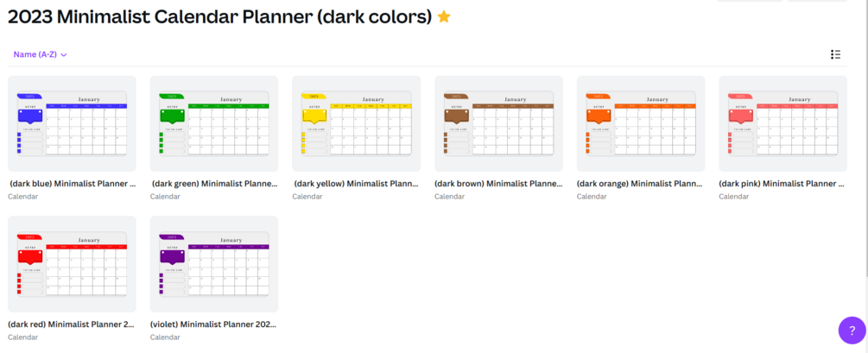868x353 pixels.
Task: Open the purple help question mark button
Action: [x=852, y=330]
